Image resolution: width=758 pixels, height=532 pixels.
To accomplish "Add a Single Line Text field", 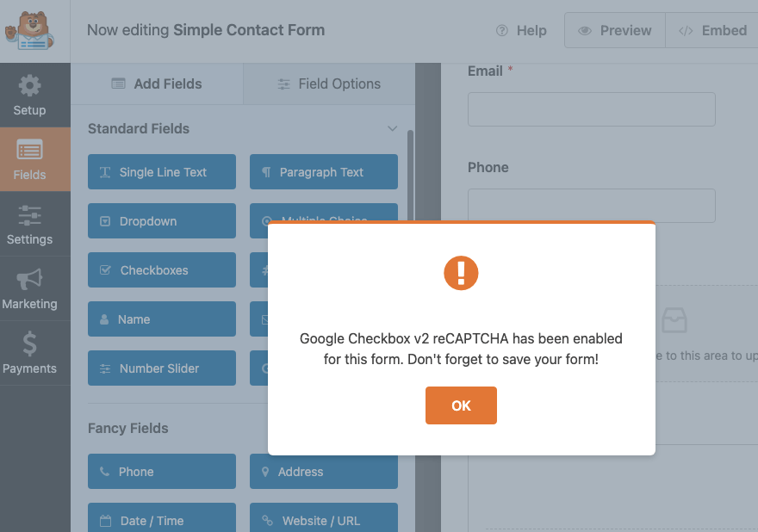I will point(162,172).
